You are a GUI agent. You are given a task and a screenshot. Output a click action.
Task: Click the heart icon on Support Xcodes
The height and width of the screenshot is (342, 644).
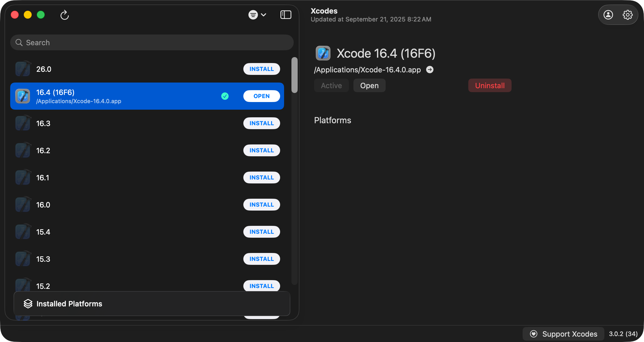pos(533,334)
